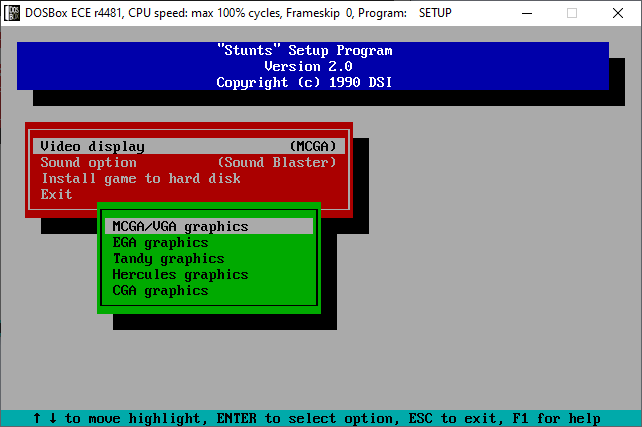The image size is (642, 427).
Task: Choose EGA graphics from list
Action: (x=209, y=242)
